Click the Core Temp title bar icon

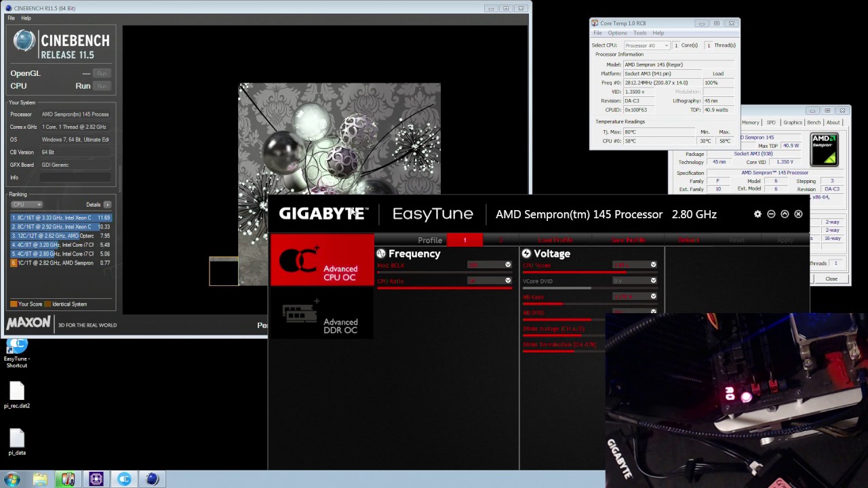click(x=595, y=23)
